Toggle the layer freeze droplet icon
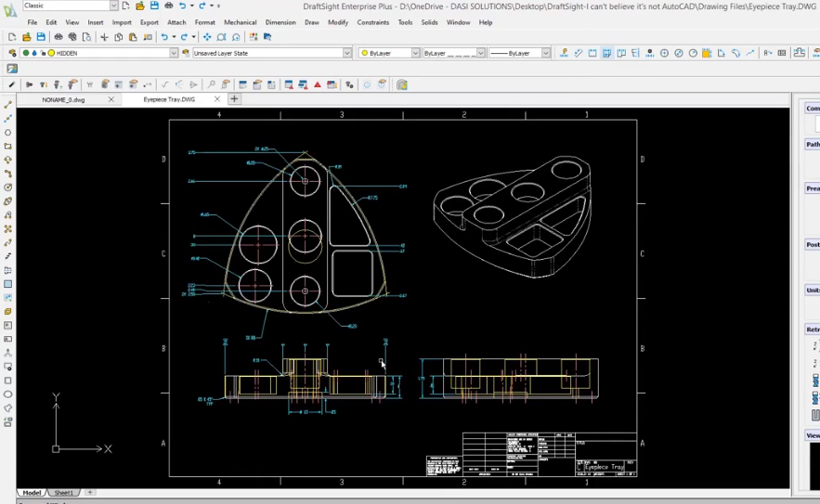 tap(34, 53)
